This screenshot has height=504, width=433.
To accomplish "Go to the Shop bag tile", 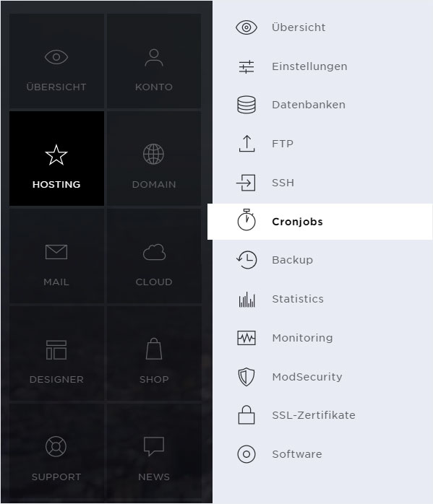I will 154,353.
